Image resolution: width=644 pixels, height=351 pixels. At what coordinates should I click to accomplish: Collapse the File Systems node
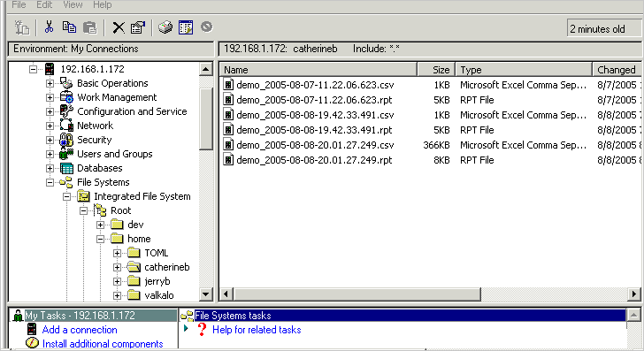[50, 182]
